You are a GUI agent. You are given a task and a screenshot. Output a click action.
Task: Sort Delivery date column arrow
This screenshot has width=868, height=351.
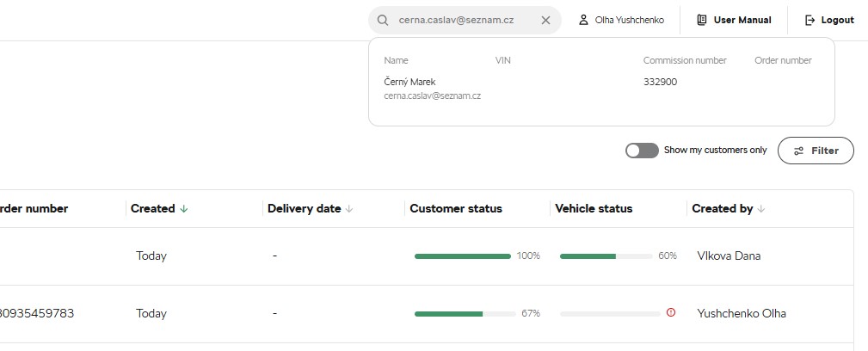coord(348,209)
